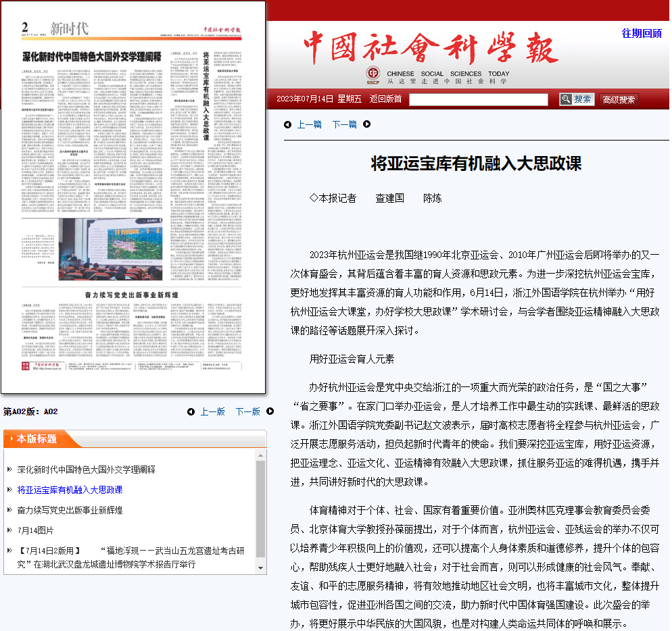Click the right arrow icon after 下一版
672x631 pixels.
pos(270,411)
